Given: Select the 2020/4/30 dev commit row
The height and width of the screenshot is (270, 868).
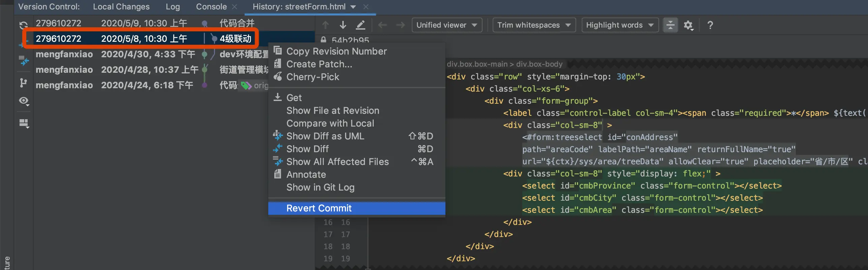Looking at the screenshot, I should (148, 54).
